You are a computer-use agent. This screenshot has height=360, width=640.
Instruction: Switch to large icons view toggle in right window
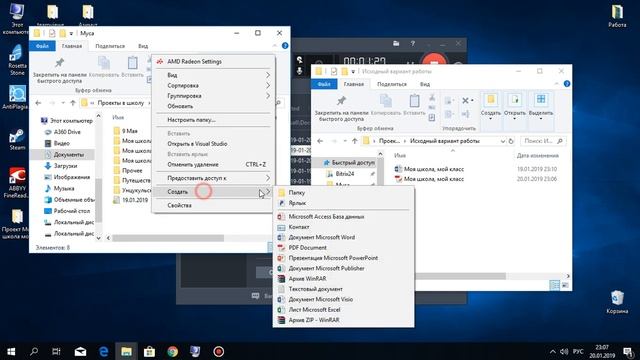pos(565,285)
